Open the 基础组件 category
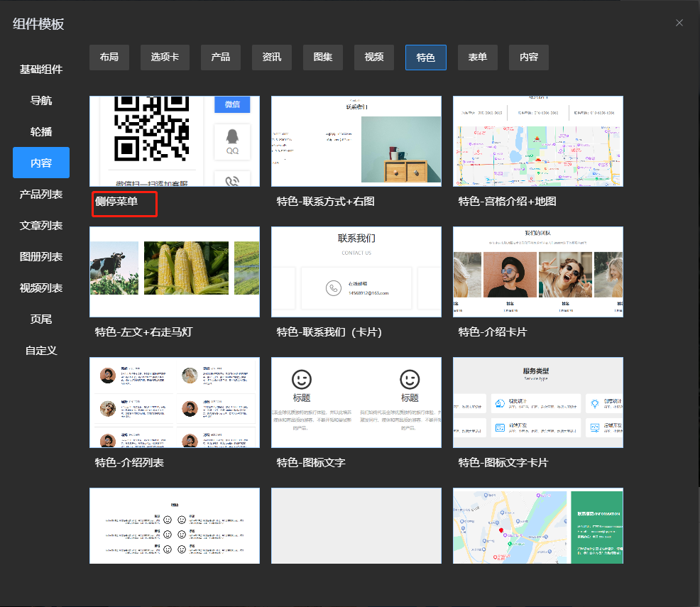 pyautogui.click(x=41, y=69)
